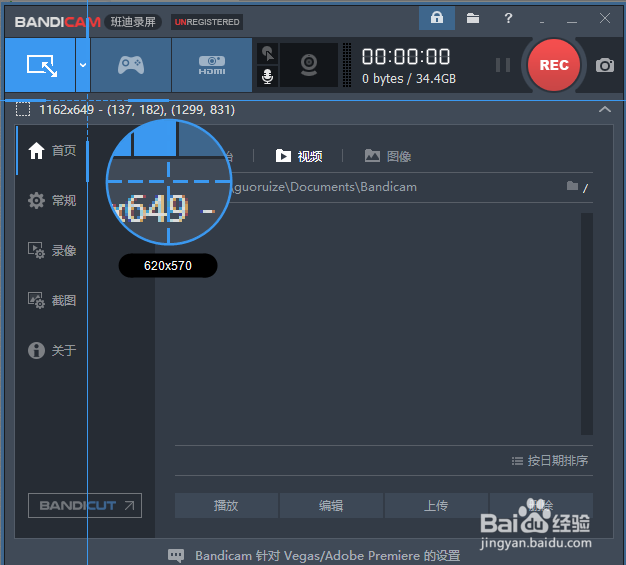Switch to the 视频 videos tab
The image size is (626, 565).
(299, 156)
